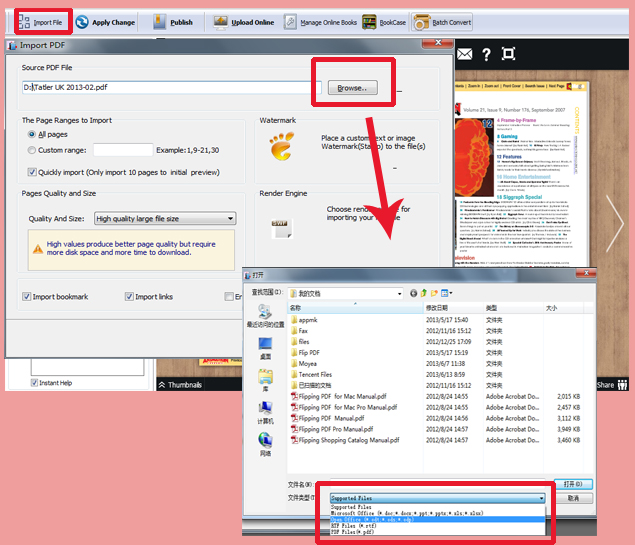Click the Create New Folder icon

(x=434, y=293)
